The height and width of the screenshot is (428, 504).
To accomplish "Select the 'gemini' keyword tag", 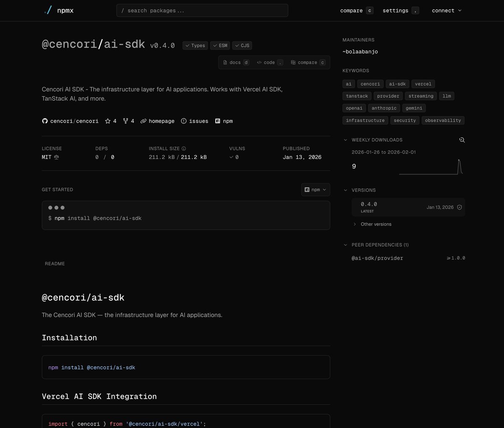I will click(x=414, y=108).
